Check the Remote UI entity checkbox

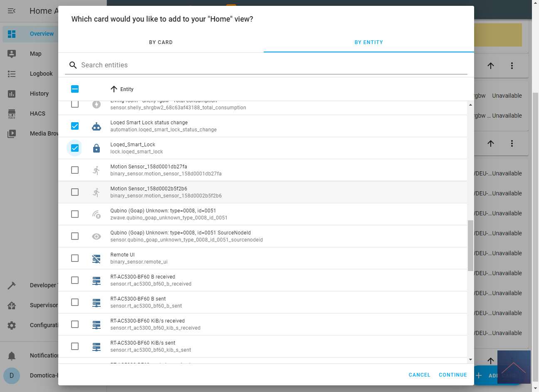tap(75, 258)
